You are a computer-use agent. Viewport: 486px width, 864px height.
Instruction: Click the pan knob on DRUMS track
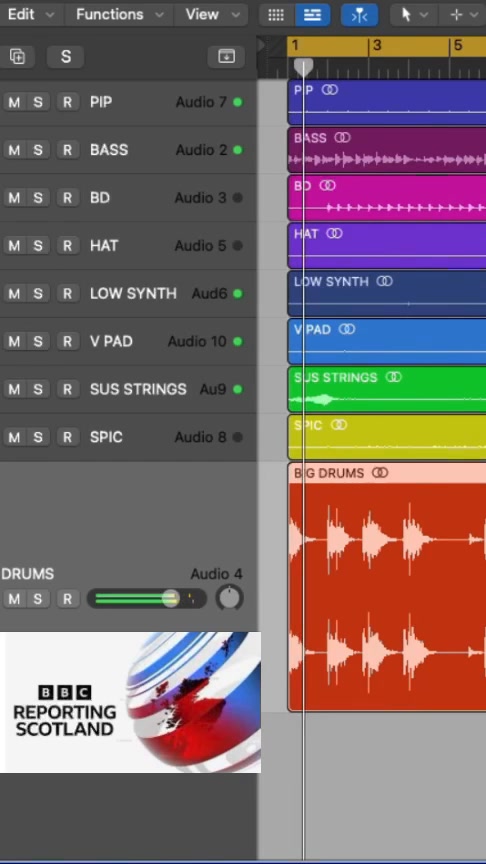tap(230, 598)
